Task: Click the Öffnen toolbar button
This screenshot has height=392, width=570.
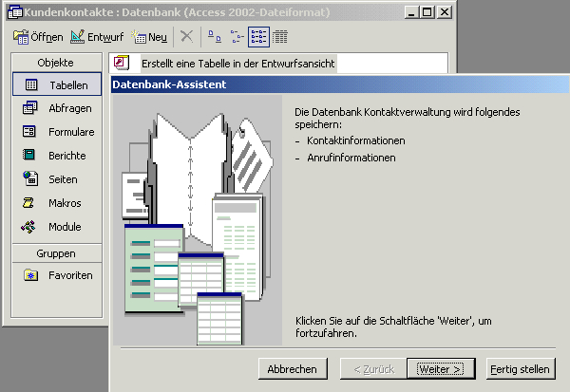Action: (x=38, y=37)
